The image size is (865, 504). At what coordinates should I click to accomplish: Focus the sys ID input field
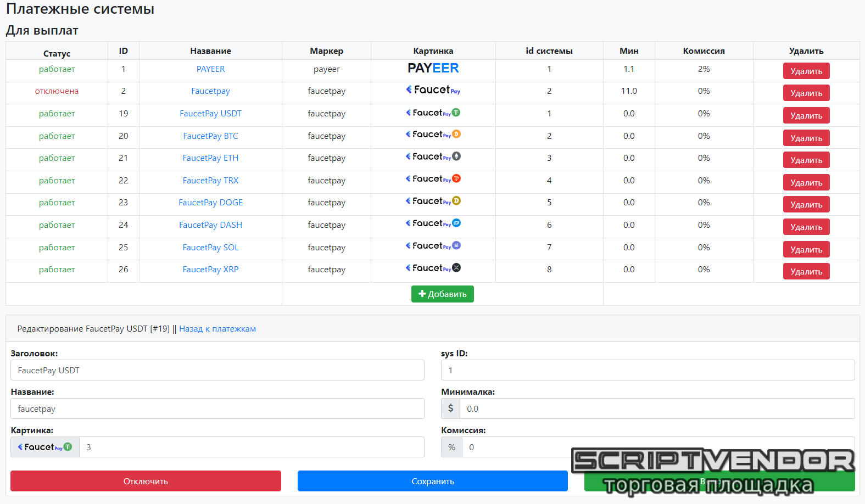point(648,370)
